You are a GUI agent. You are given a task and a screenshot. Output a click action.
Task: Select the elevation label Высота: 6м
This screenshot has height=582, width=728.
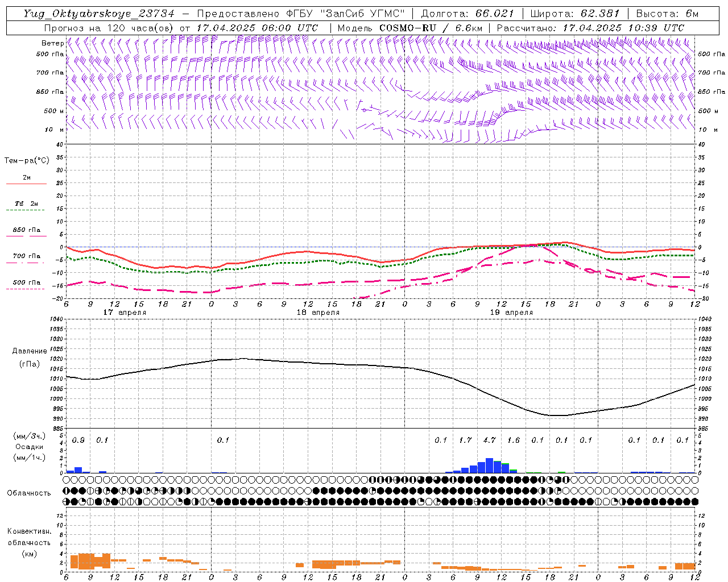pyautogui.click(x=667, y=14)
